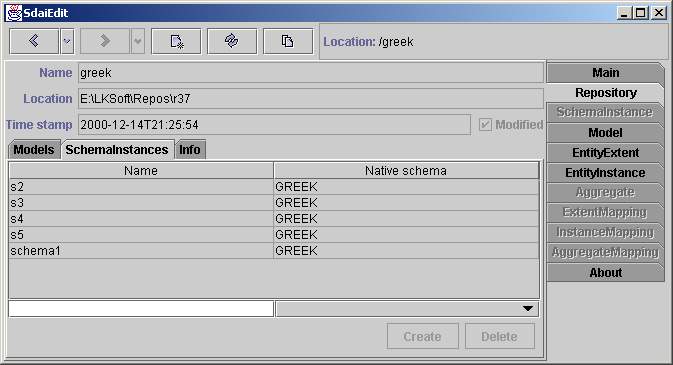Open the EntityInstance side tab
Viewport: 673px width, 365px height.
[x=605, y=173]
